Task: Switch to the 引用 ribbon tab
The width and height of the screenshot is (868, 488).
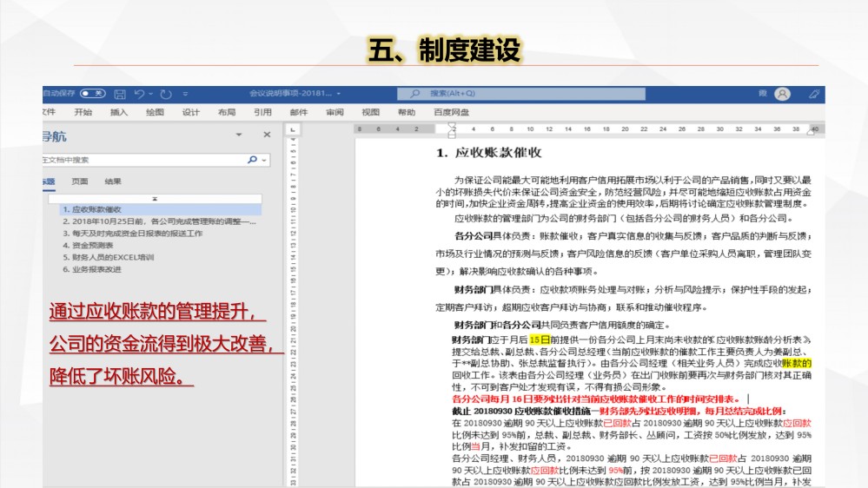Action: pos(262,112)
